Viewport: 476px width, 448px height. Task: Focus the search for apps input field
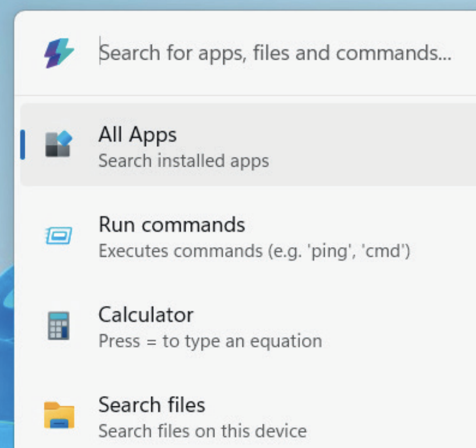click(x=276, y=53)
